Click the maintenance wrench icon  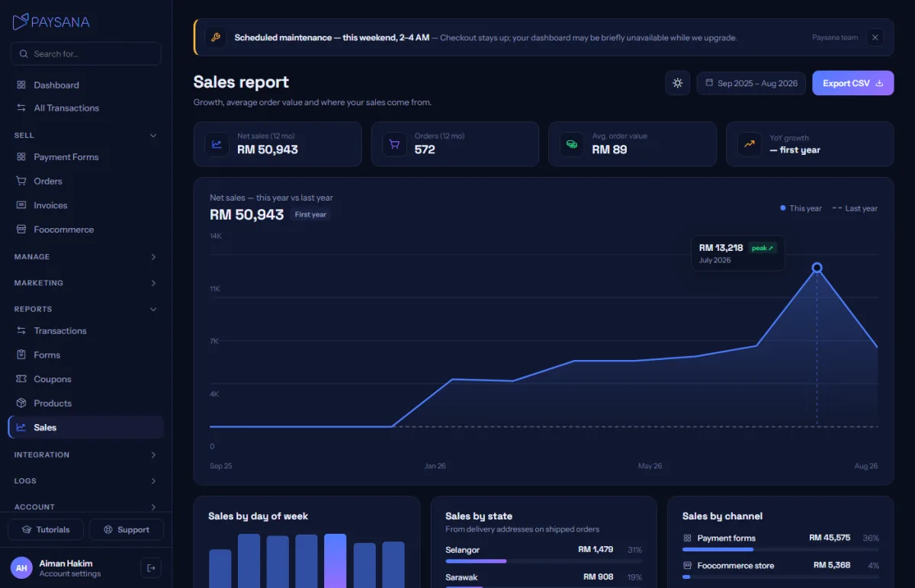click(x=216, y=37)
